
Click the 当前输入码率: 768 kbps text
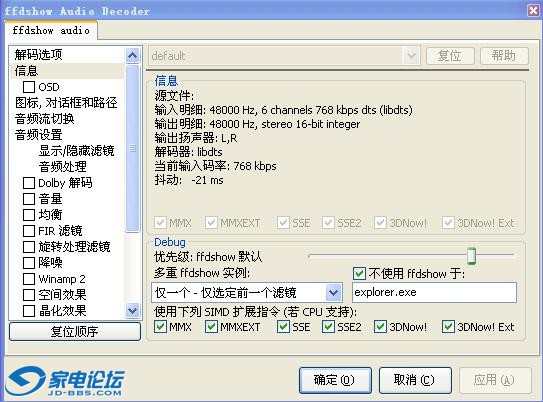point(215,166)
